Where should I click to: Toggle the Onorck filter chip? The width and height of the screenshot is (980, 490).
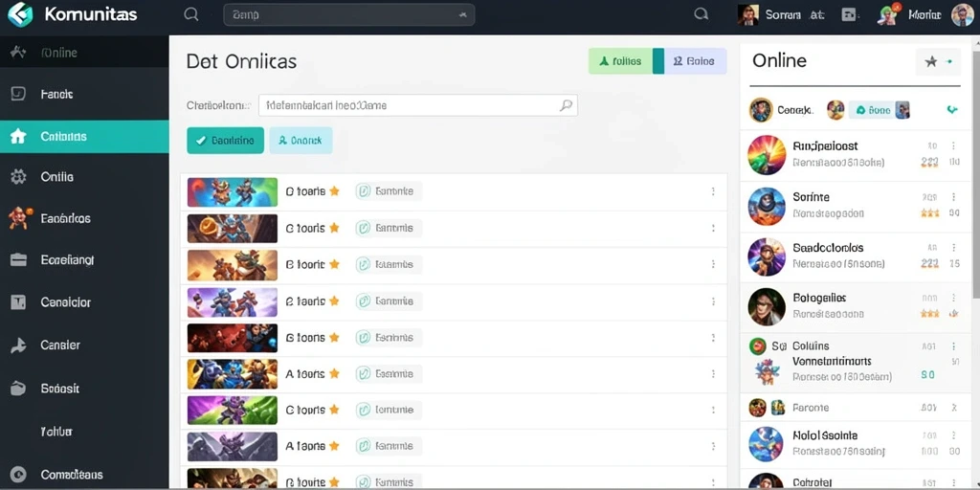point(301,141)
